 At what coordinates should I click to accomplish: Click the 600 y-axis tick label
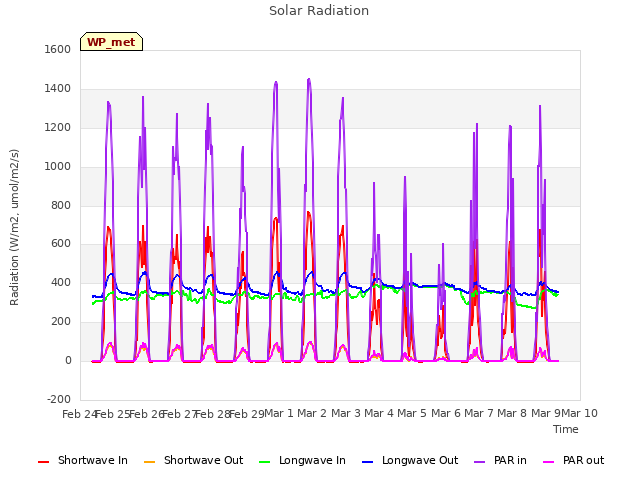(61, 244)
